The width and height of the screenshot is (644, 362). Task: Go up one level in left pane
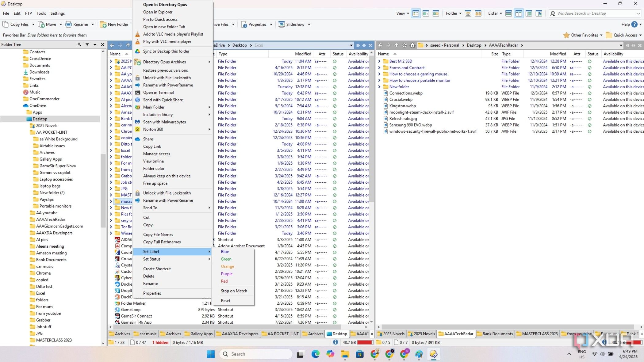tap(128, 45)
